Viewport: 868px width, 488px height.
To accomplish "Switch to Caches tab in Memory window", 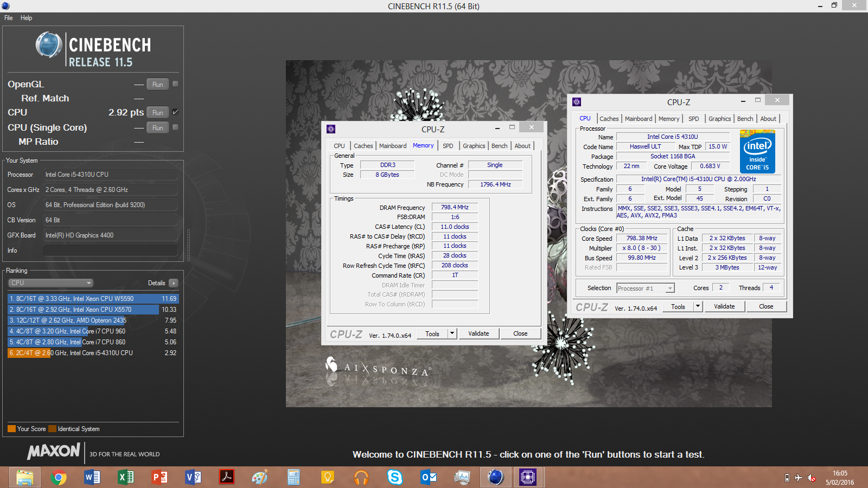I will [363, 146].
